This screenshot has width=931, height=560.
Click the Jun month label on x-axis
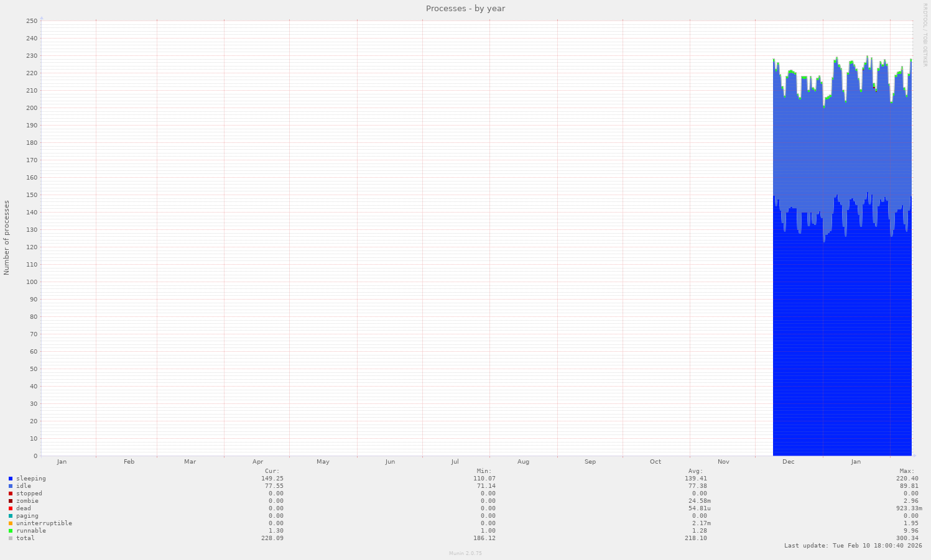(390, 462)
